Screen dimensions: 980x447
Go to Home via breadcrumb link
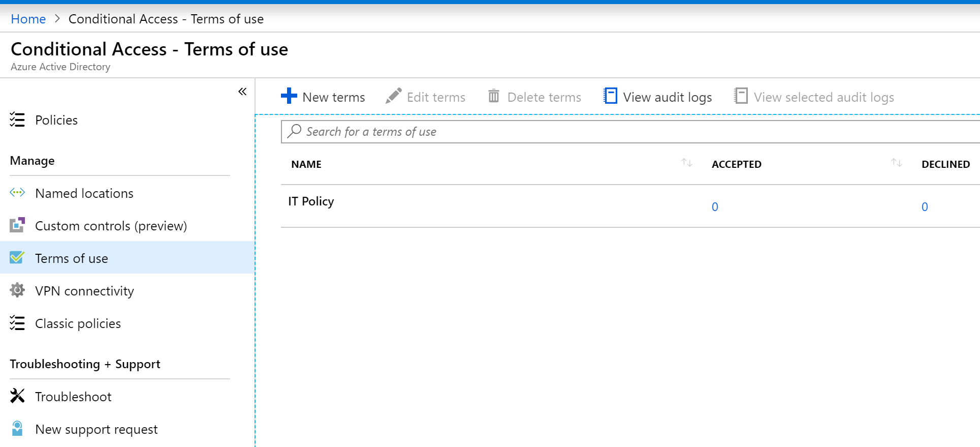pyautogui.click(x=28, y=19)
